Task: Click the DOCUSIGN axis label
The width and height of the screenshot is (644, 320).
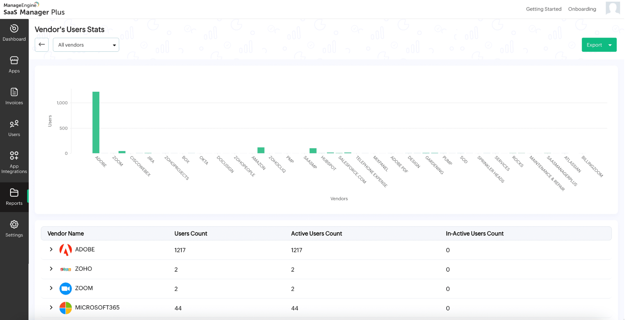Action: [225, 164]
